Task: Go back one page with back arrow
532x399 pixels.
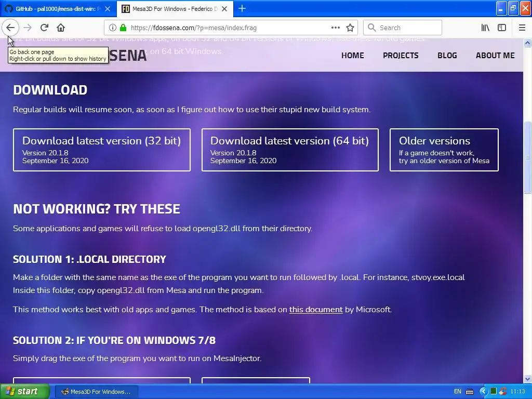Action: click(10, 28)
